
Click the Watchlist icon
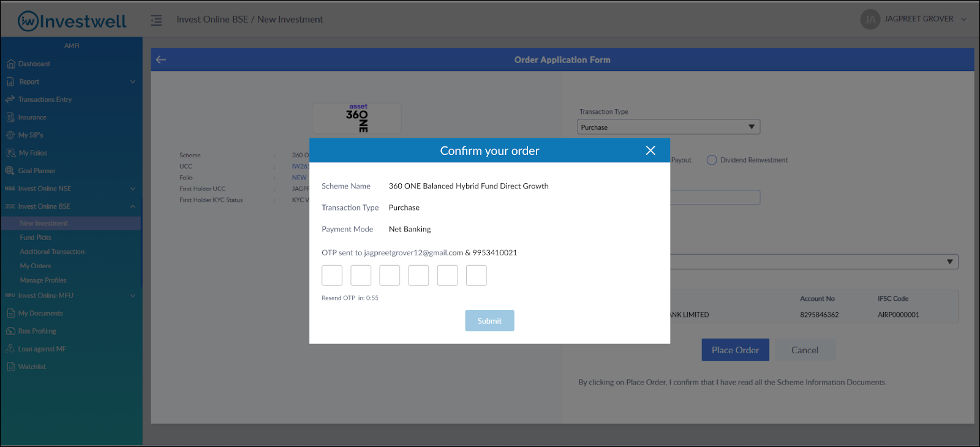(x=10, y=367)
